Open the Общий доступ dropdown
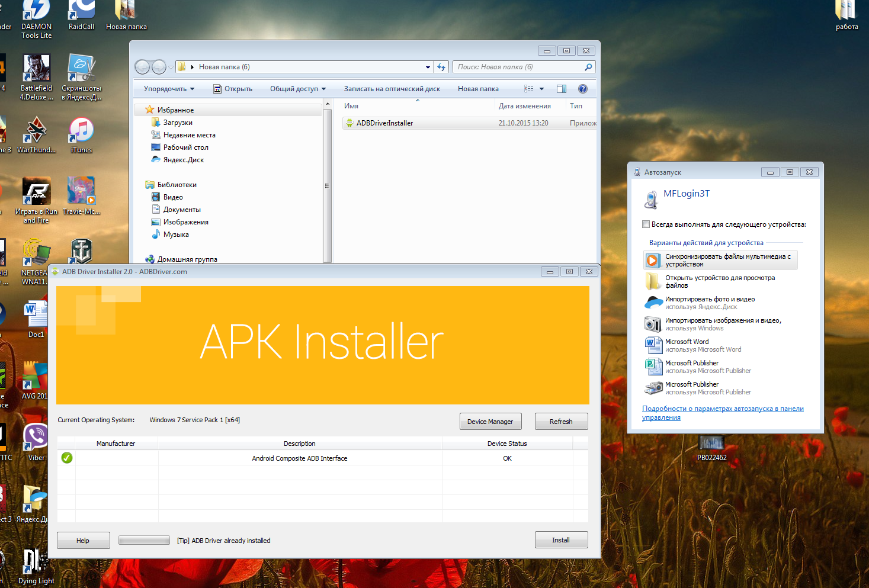The image size is (869, 588). pos(298,89)
